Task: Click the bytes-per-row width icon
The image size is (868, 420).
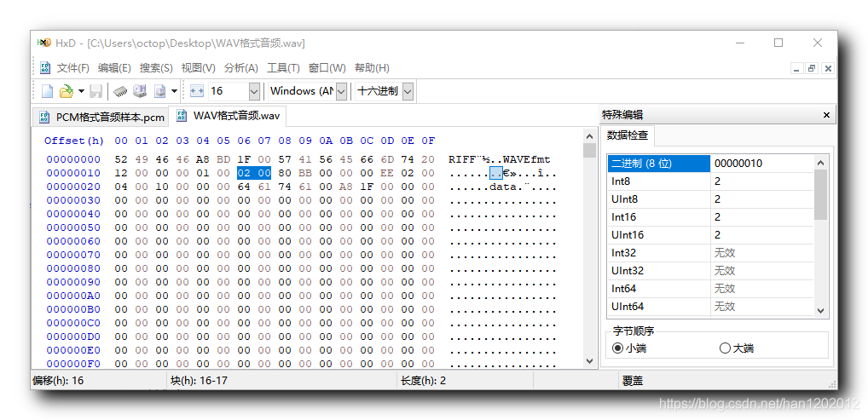Action: pos(196,91)
